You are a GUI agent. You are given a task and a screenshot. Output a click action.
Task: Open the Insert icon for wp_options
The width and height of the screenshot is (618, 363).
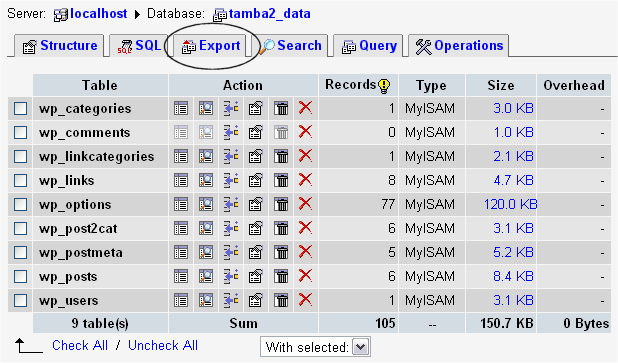click(x=231, y=205)
